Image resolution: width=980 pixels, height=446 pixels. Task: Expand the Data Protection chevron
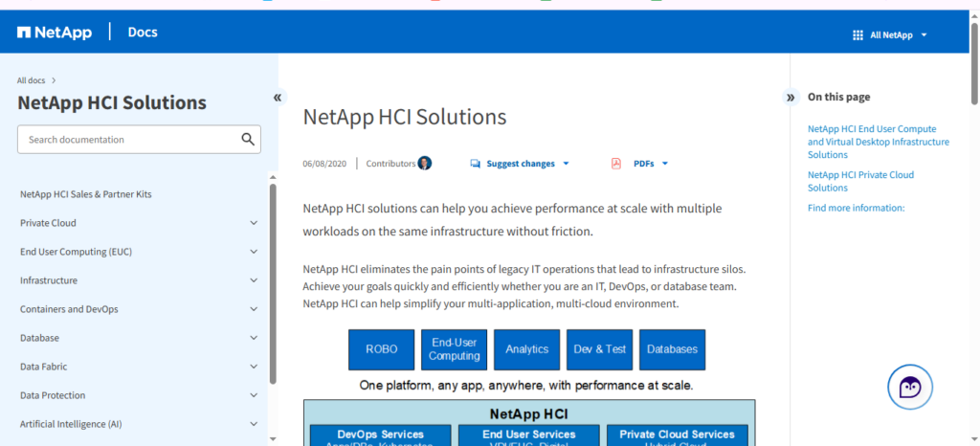(x=254, y=395)
